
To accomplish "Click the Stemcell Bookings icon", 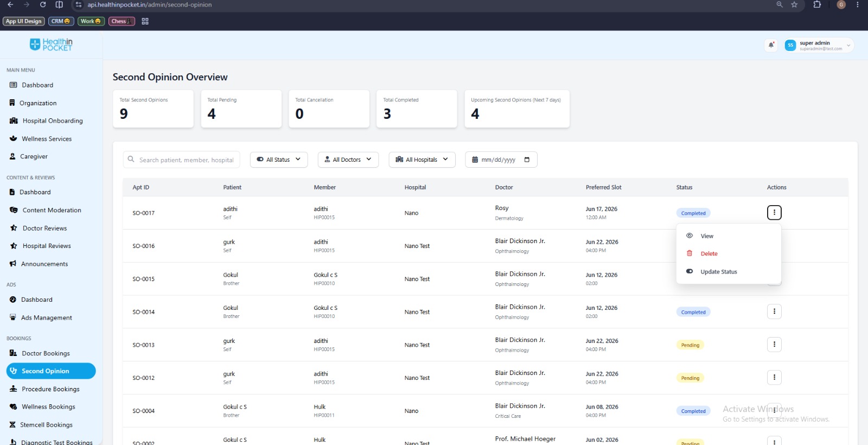I will tap(12, 425).
